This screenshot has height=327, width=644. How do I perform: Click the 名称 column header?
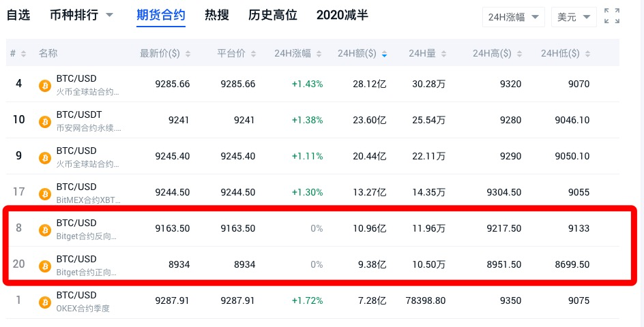[48, 53]
